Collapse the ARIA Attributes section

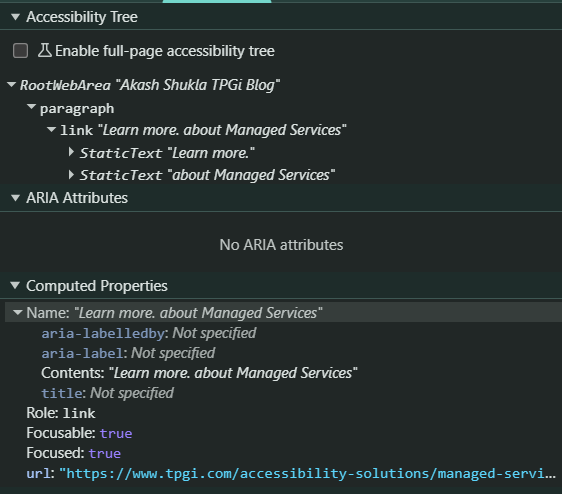tap(15, 198)
